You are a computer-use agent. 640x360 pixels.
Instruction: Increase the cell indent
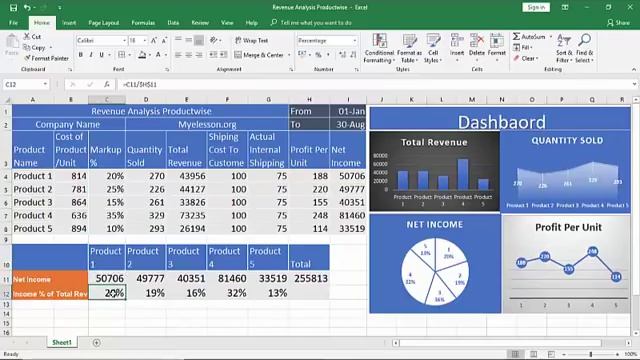tap(224, 55)
